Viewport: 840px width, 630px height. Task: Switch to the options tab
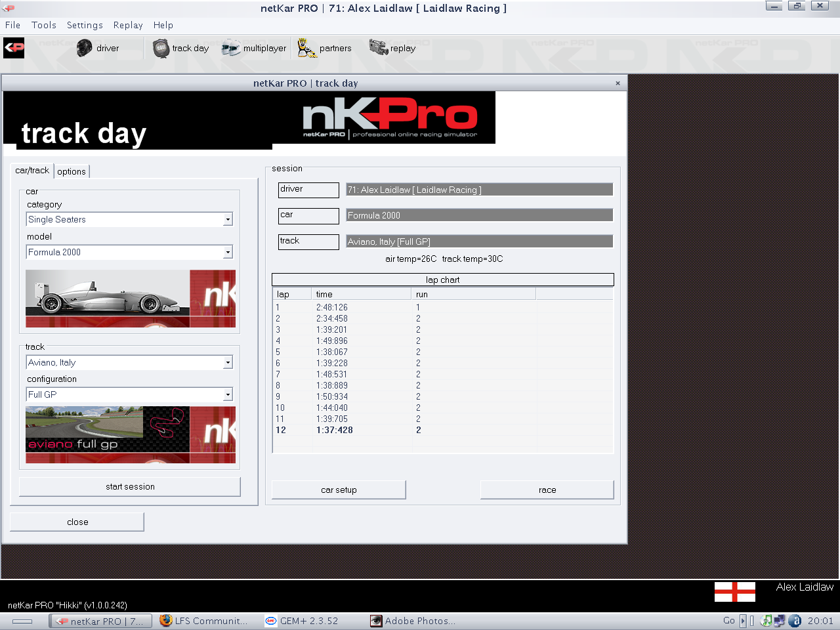click(72, 171)
